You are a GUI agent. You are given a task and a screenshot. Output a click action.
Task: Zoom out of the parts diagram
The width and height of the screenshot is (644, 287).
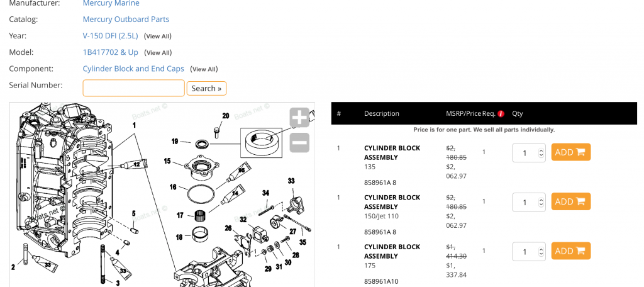[299, 143]
